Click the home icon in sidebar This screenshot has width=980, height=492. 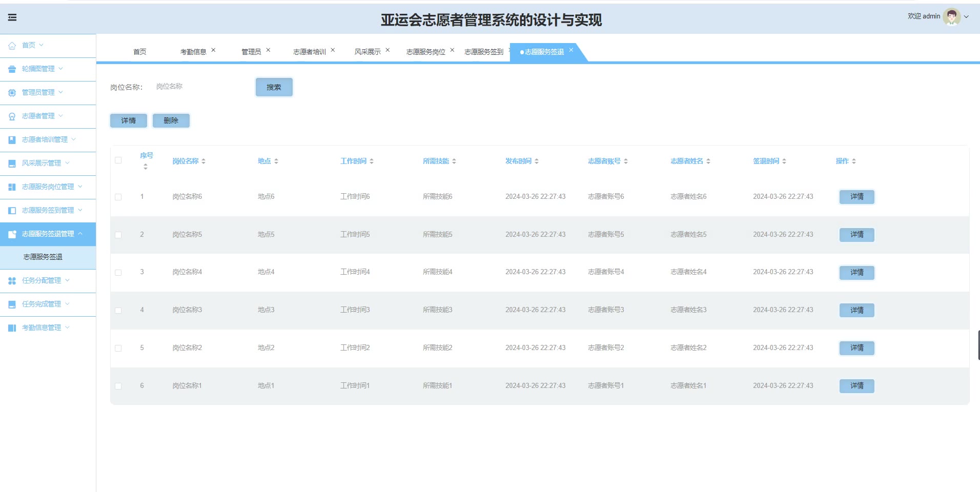(x=12, y=46)
